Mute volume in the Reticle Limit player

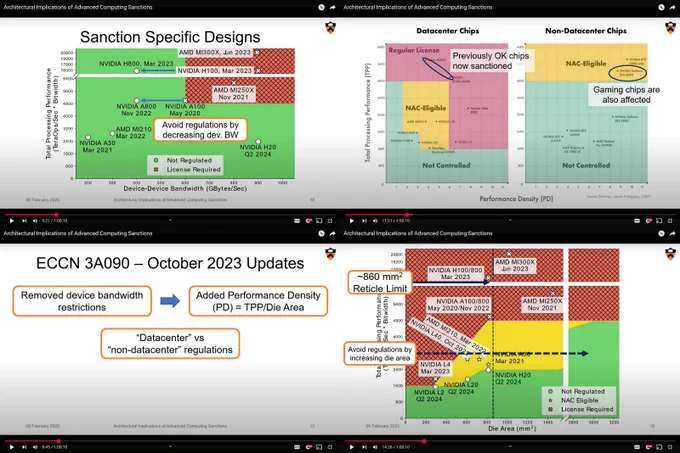(375, 447)
